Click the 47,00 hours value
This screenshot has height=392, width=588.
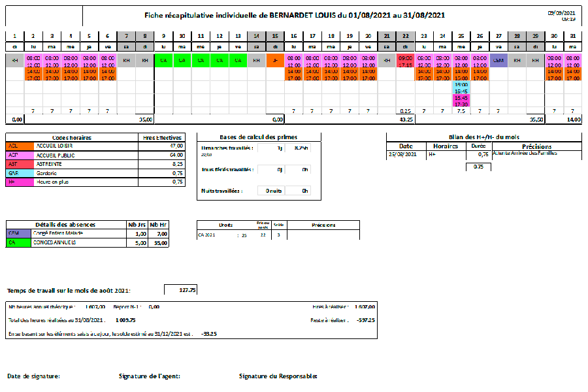[176, 146]
